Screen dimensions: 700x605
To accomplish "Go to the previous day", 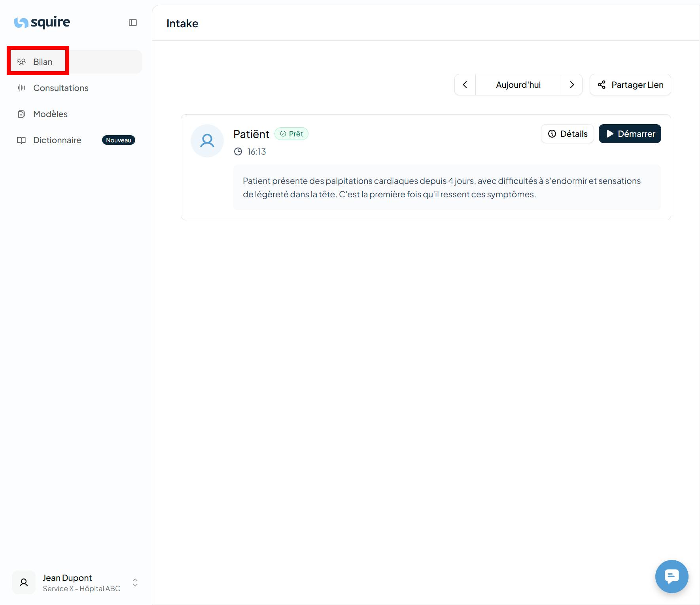I will click(465, 85).
